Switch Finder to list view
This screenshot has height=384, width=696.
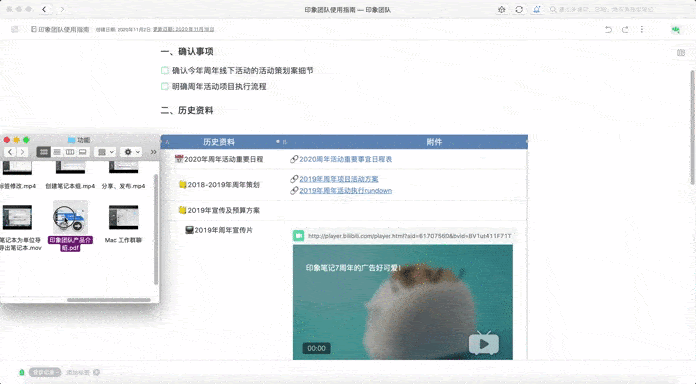coord(57,152)
